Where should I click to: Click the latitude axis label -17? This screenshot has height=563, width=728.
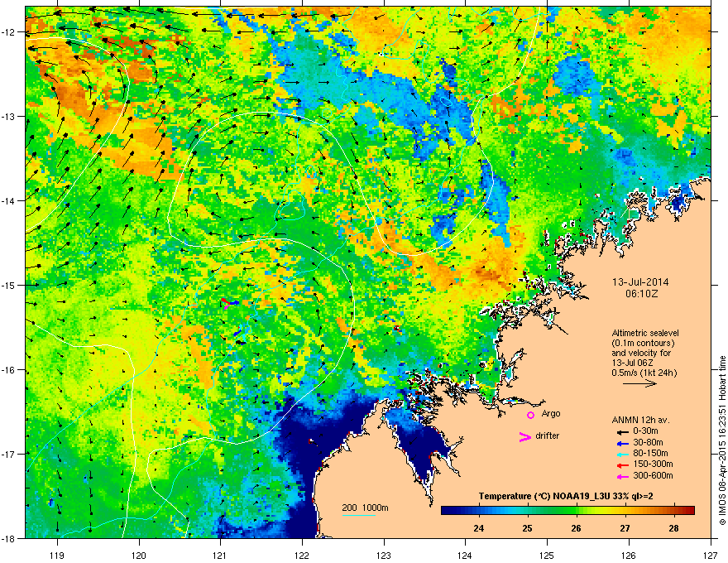click(9, 455)
